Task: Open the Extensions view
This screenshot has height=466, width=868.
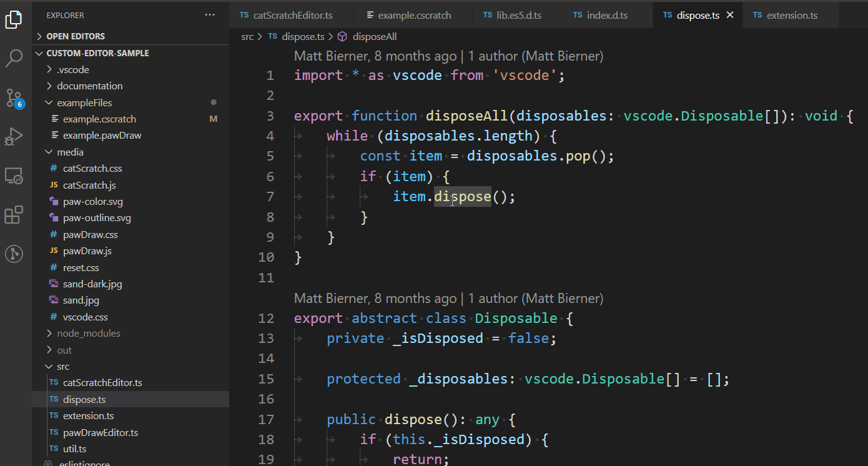Action: tap(14, 215)
